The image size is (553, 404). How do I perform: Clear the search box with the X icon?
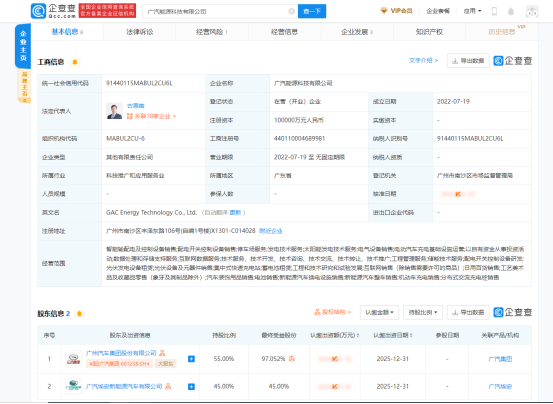292,11
